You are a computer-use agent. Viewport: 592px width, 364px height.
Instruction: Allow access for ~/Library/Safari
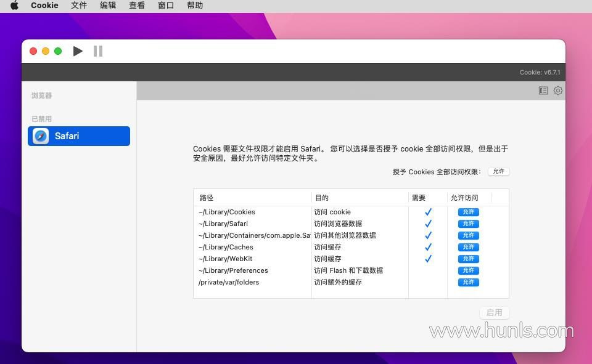pos(468,224)
